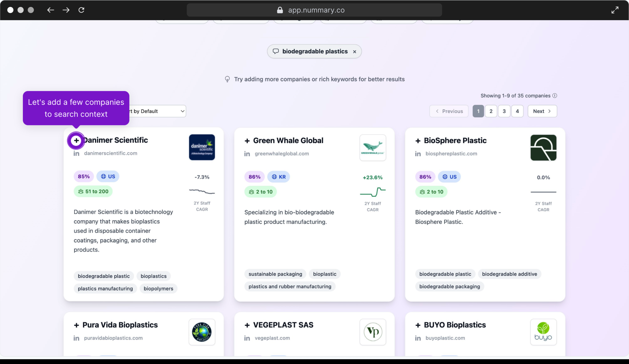This screenshot has height=364, width=629.
Task: Click the 85% match badge on Danimer
Action: coord(84,177)
